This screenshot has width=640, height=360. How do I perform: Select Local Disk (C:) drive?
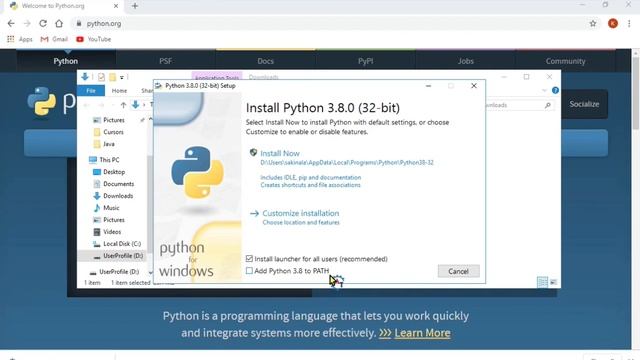[122, 244]
